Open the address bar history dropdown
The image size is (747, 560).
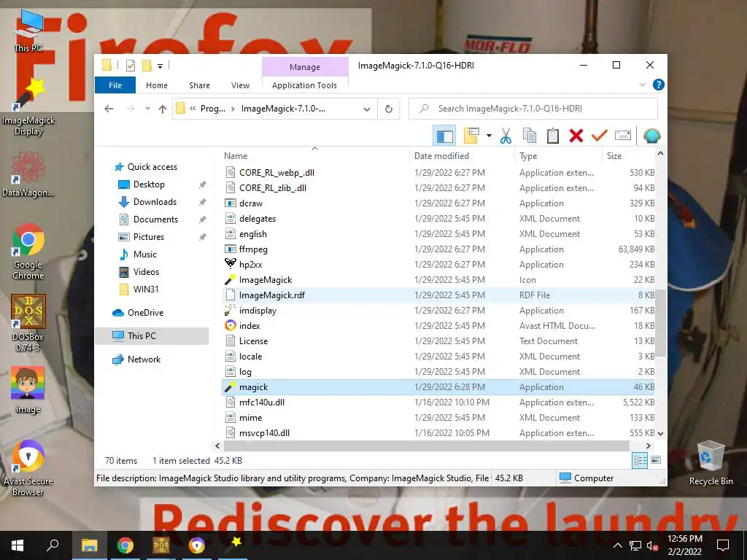[x=367, y=109]
